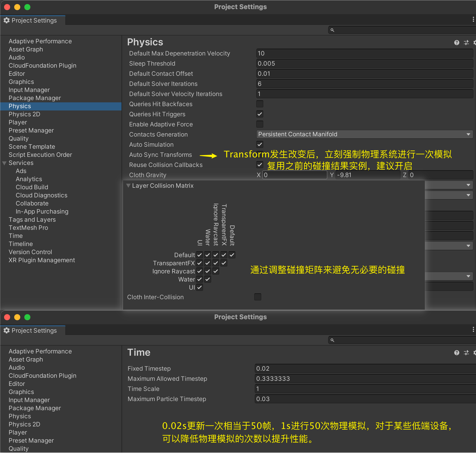Uncheck Water versus UI collision box
The image size is (476, 453).
pyautogui.click(x=200, y=279)
